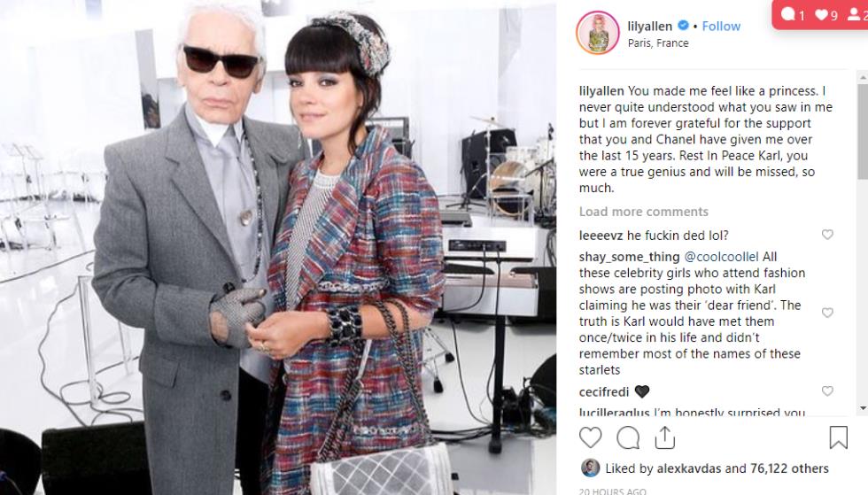Open follower notification in red badge
The image size is (868, 495).
click(x=857, y=14)
